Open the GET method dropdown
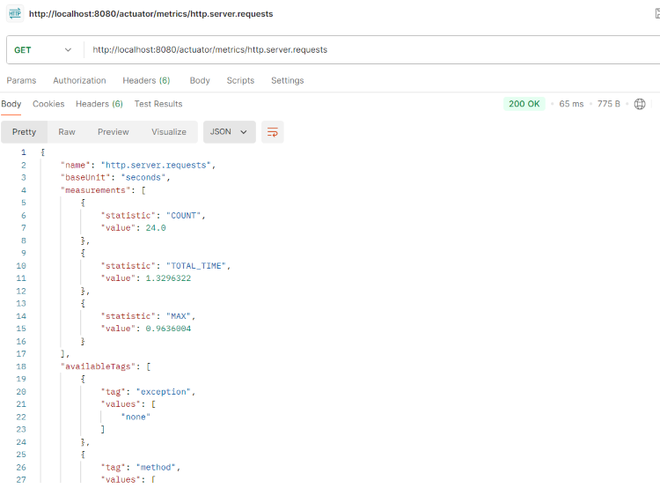Screen dimensions: 660x488 click(x=43, y=50)
